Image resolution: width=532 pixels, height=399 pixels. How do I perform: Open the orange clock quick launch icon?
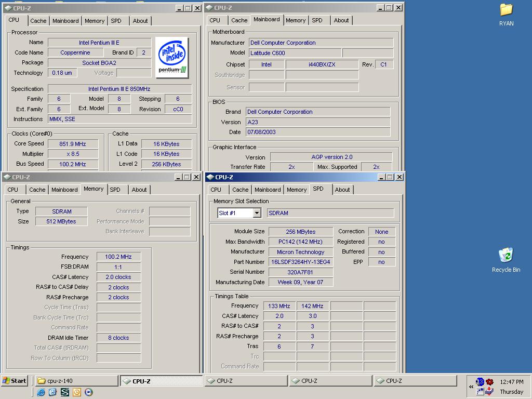point(77,392)
